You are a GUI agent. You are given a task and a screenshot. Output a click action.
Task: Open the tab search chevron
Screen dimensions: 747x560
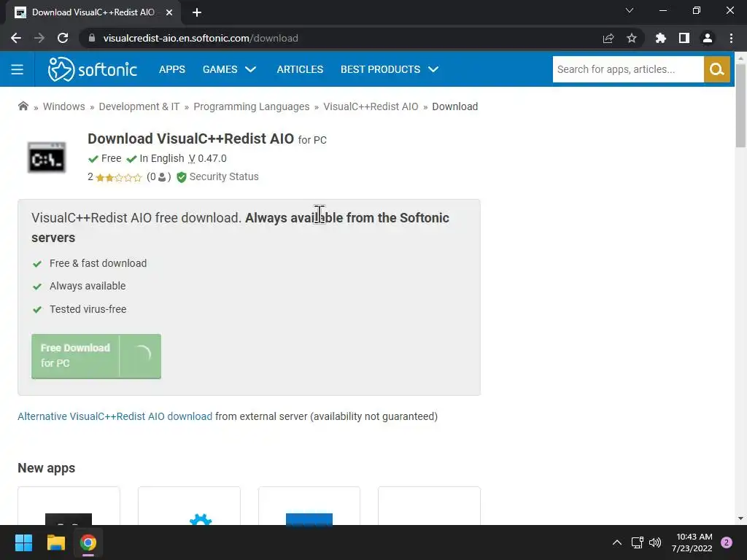tap(630, 10)
